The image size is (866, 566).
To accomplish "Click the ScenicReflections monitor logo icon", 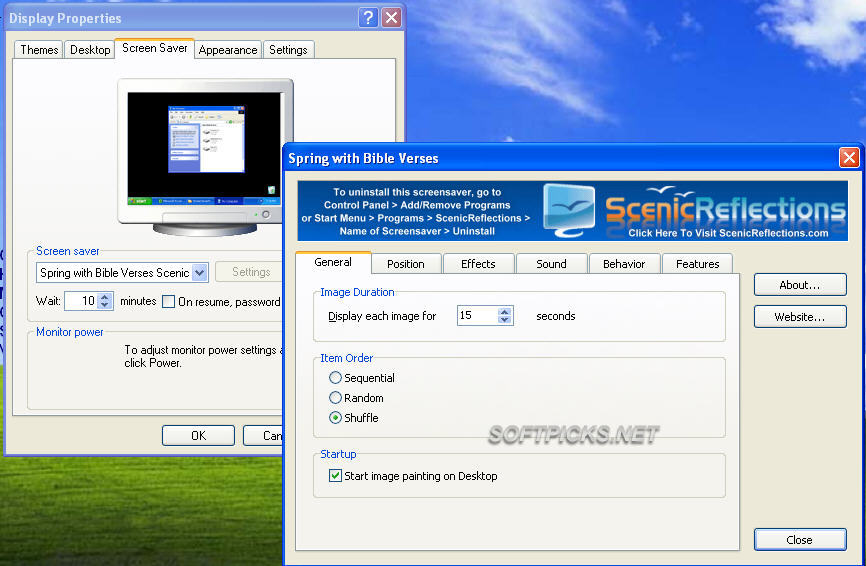I will click(569, 210).
